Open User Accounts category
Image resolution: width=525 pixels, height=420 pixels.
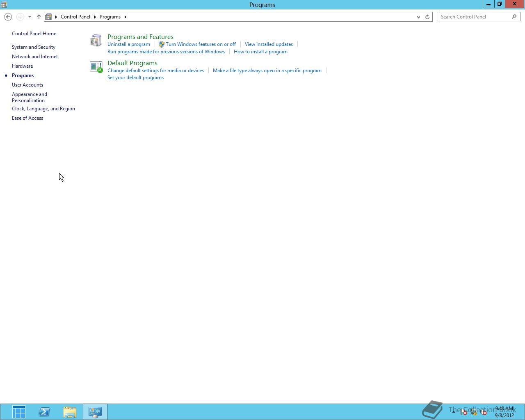(x=27, y=85)
